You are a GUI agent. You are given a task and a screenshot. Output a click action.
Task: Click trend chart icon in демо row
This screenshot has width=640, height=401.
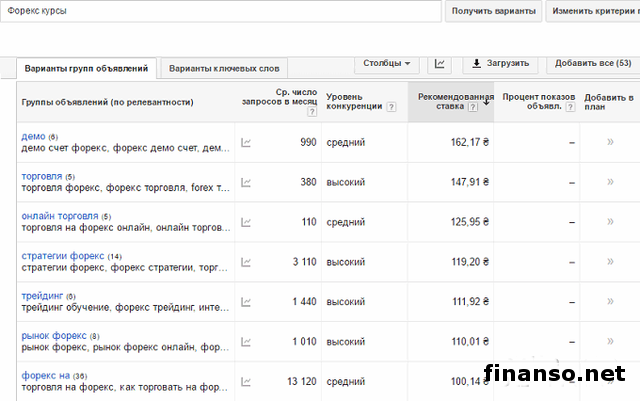coord(247,143)
